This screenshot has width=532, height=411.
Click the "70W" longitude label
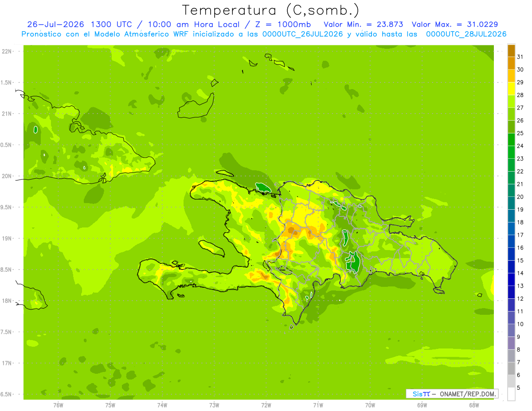(370, 405)
